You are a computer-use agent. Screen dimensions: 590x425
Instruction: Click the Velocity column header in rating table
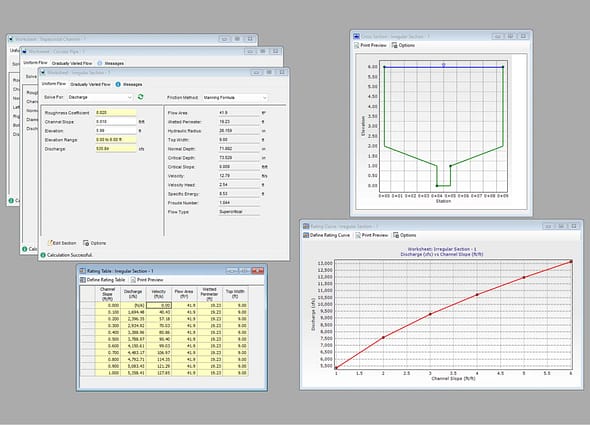159,294
